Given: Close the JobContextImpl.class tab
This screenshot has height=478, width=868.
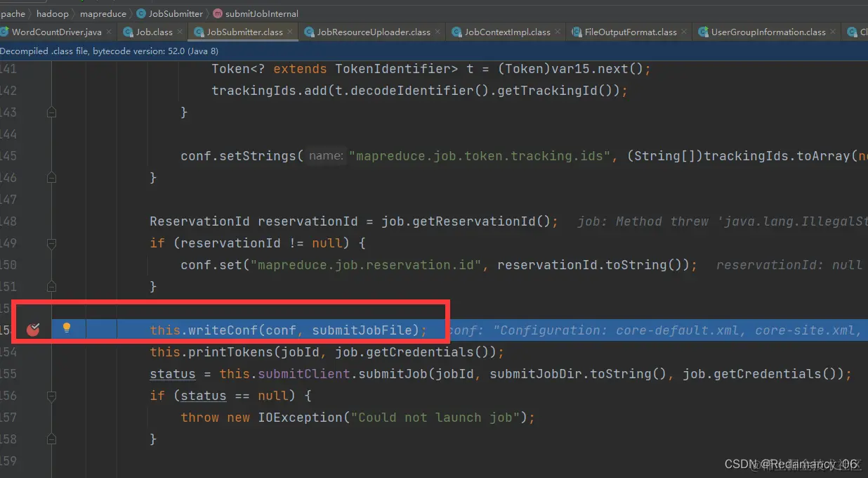Looking at the screenshot, I should [559, 32].
